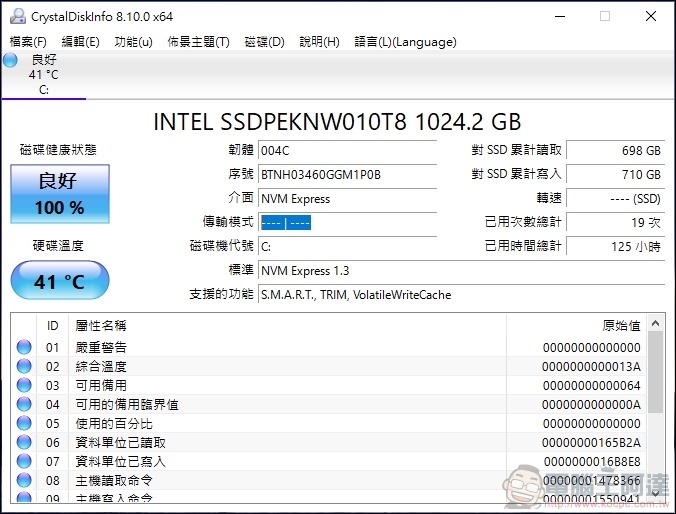Click status icon of attribute 07 資料單位已寫入
Image resolution: width=676 pixels, height=514 pixels.
[x=24, y=461]
